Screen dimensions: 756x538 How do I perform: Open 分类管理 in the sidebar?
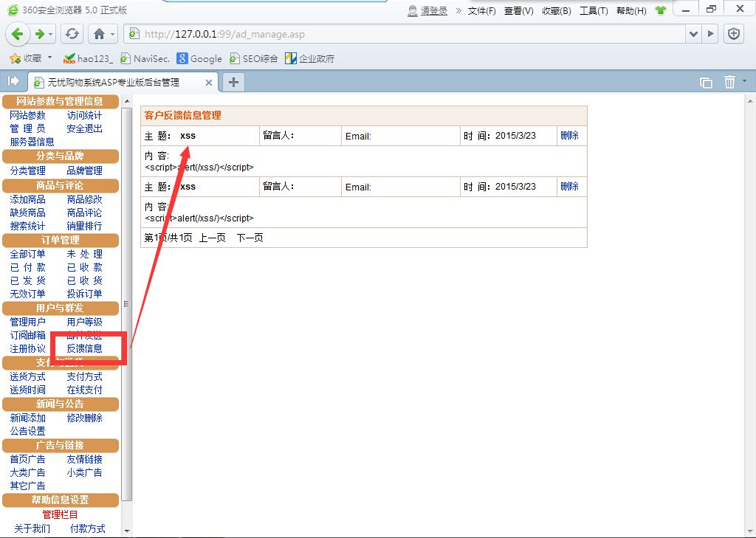(x=27, y=170)
